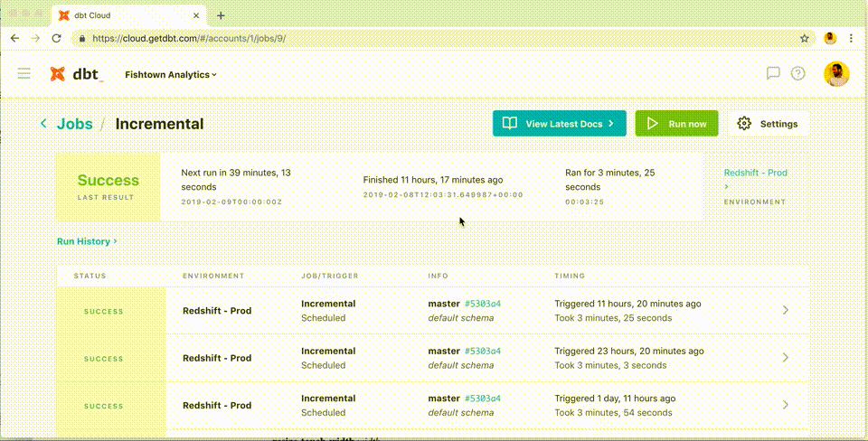Open a new browser tab
The image size is (868, 441).
pos(221,15)
